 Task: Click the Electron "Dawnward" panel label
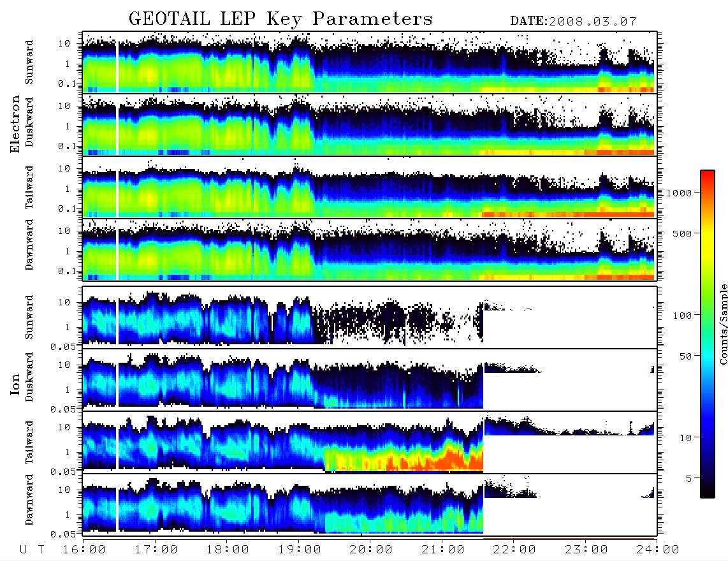pyautogui.click(x=29, y=245)
